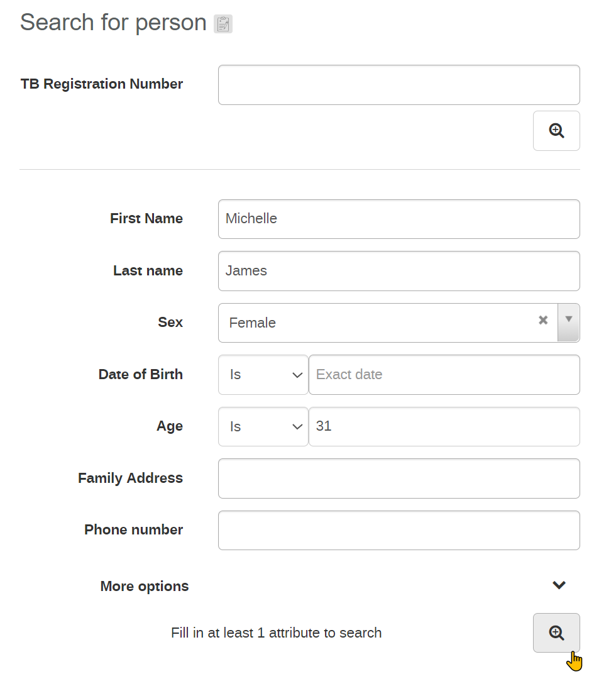This screenshot has width=616, height=691.
Task: Click the Exact date input field
Action: tap(444, 375)
